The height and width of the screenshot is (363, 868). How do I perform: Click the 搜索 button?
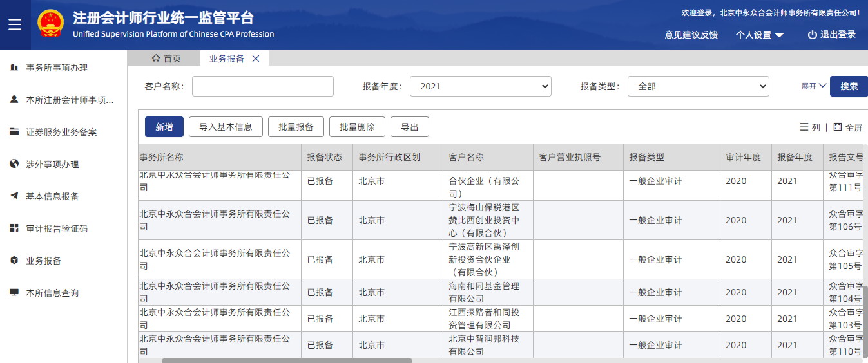click(x=849, y=86)
